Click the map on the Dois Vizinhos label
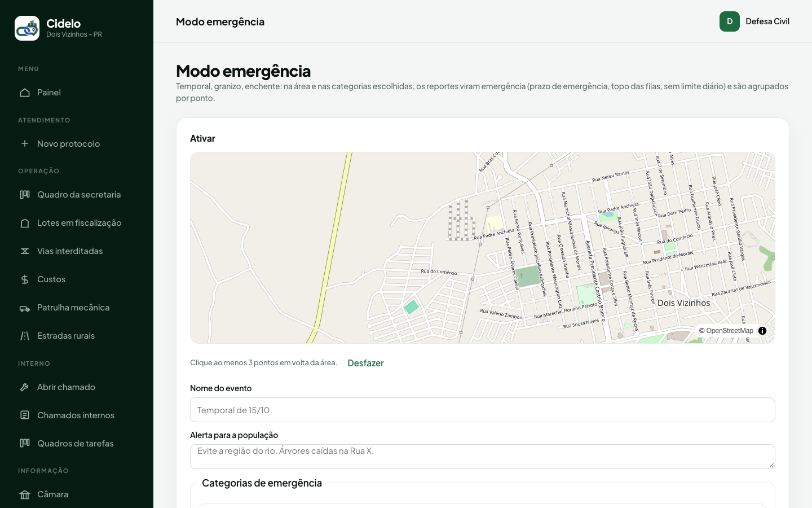 pyautogui.click(x=683, y=303)
